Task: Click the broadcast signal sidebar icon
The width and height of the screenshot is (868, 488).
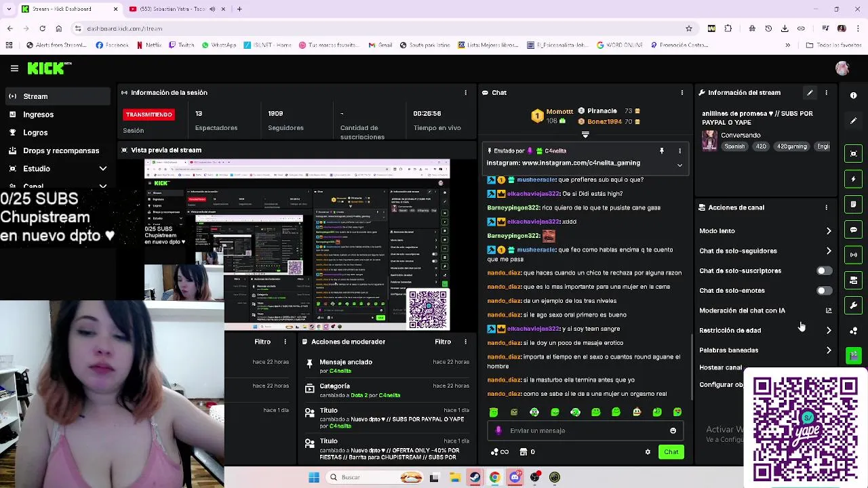Action: pyautogui.click(x=854, y=255)
